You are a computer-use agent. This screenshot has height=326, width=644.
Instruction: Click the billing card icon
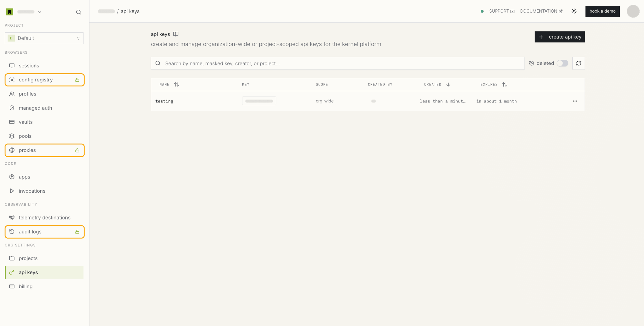(12, 286)
